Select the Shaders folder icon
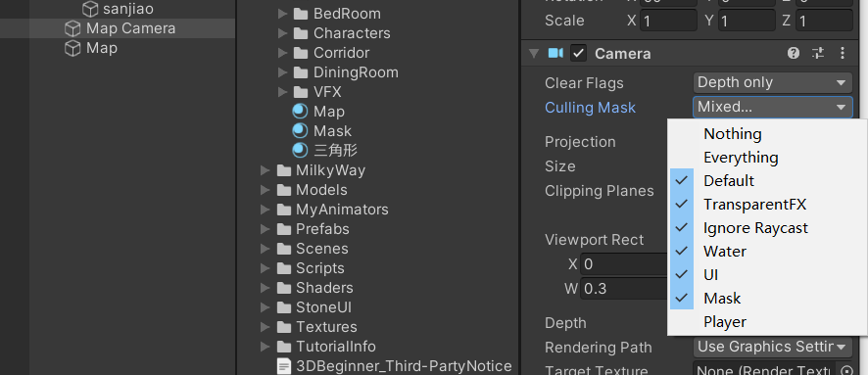 click(284, 288)
